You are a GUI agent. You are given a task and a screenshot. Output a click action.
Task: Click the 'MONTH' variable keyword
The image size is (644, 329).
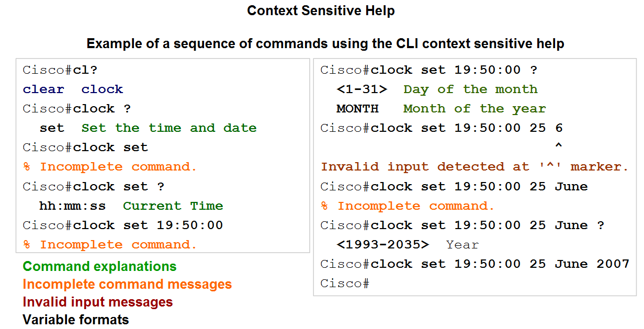[x=357, y=109]
